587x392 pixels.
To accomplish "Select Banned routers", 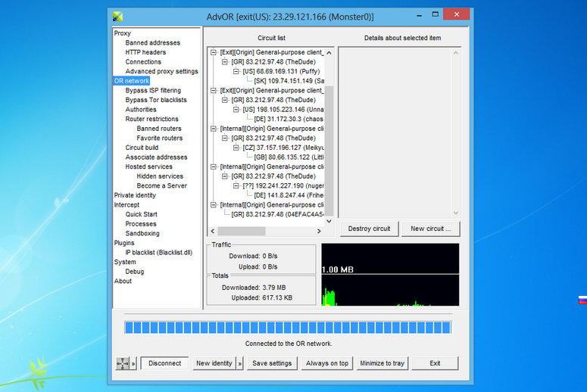I will point(159,129).
